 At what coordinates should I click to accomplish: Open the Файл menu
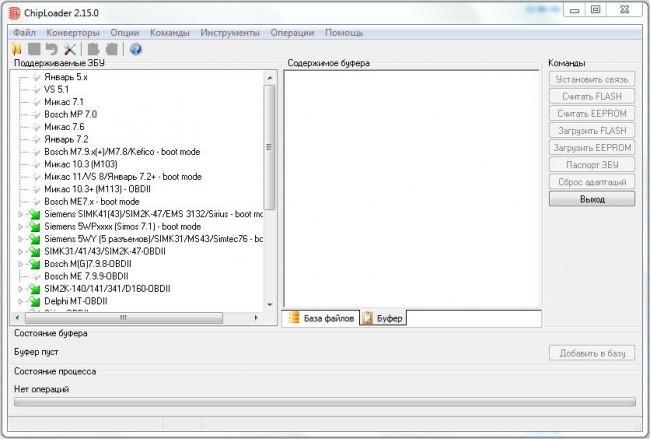click(24, 33)
